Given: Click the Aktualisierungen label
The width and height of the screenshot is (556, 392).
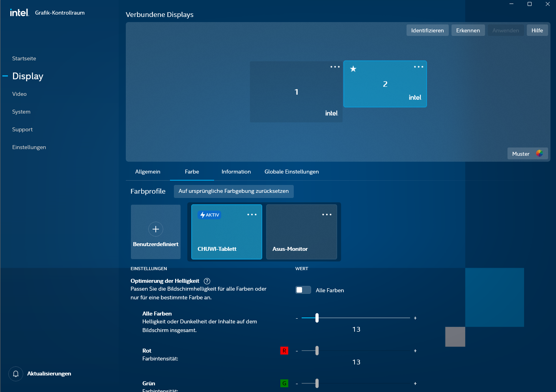Looking at the screenshot, I should pyautogui.click(x=49, y=373).
